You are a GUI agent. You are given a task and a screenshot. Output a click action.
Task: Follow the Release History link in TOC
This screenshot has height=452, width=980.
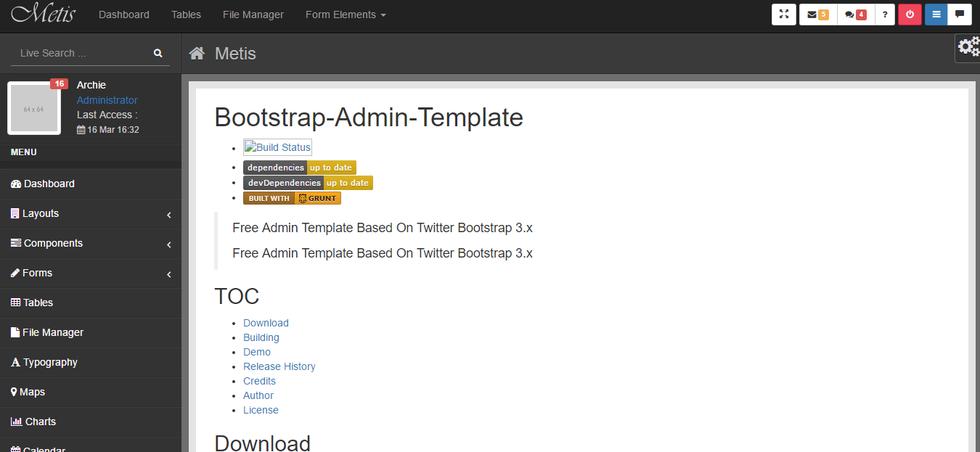[279, 366]
